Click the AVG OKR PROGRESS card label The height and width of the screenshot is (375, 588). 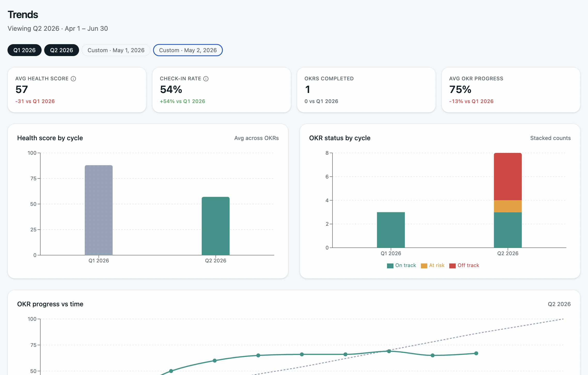476,79
